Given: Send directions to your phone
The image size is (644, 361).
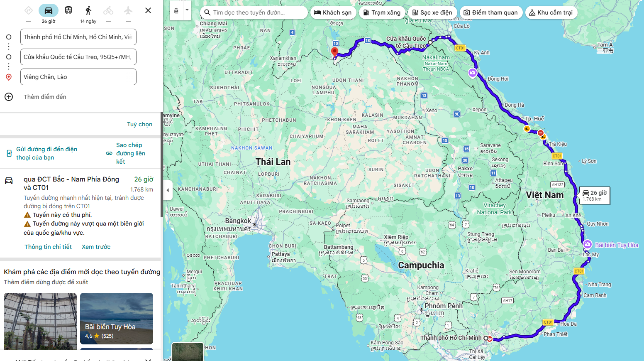Looking at the screenshot, I should 42,153.
